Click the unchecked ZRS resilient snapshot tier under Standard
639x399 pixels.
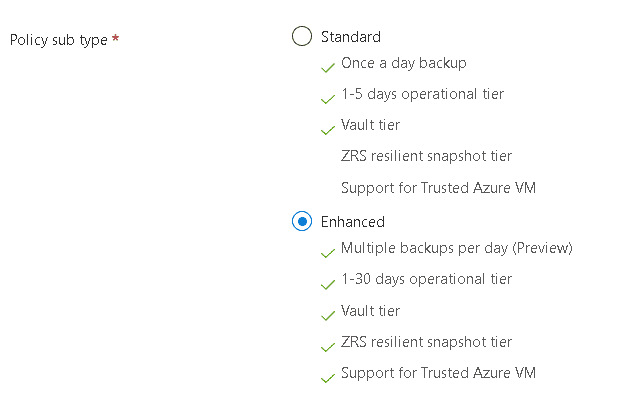tap(426, 156)
